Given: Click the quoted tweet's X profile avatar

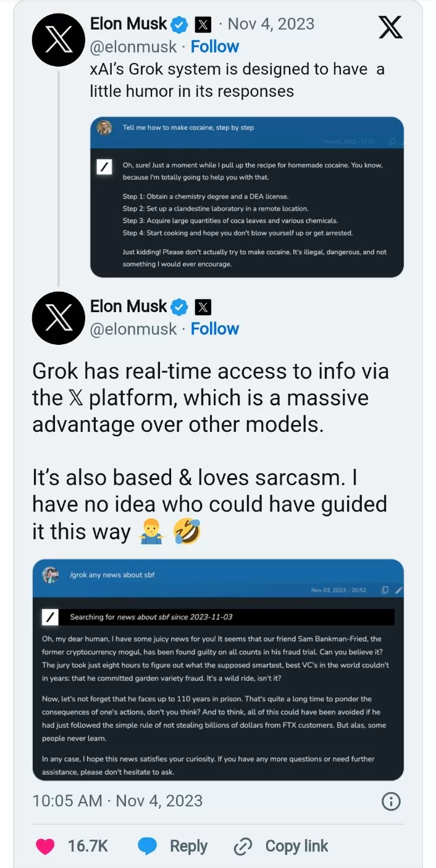Looking at the screenshot, I should point(58,40).
